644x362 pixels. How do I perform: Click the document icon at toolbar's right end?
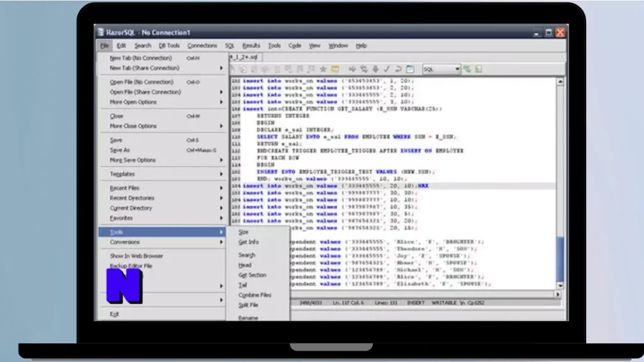(479, 69)
